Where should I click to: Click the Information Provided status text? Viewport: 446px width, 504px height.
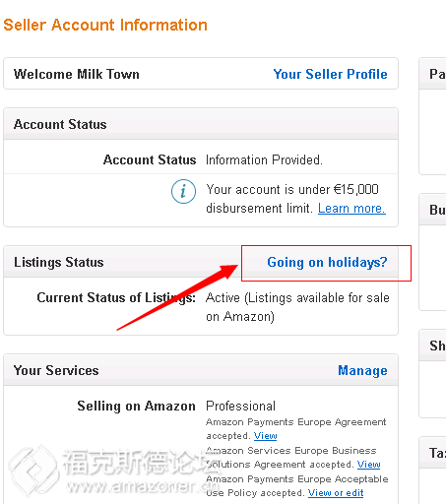tap(264, 160)
